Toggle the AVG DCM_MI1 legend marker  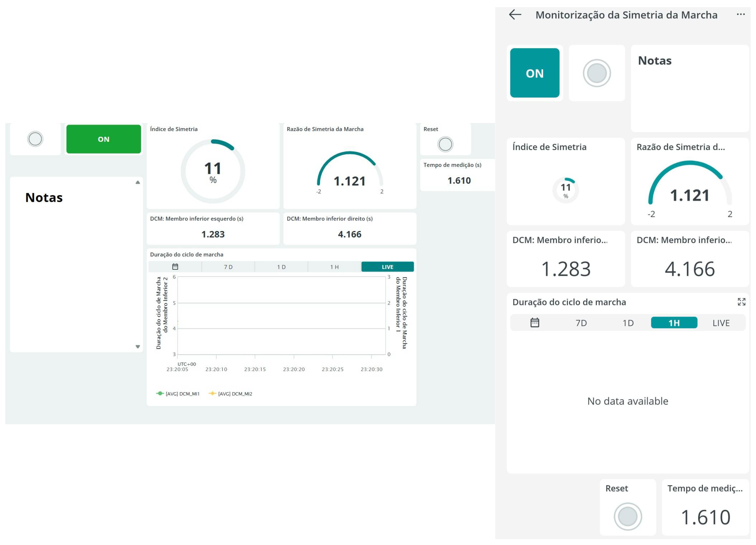pyautogui.click(x=160, y=393)
